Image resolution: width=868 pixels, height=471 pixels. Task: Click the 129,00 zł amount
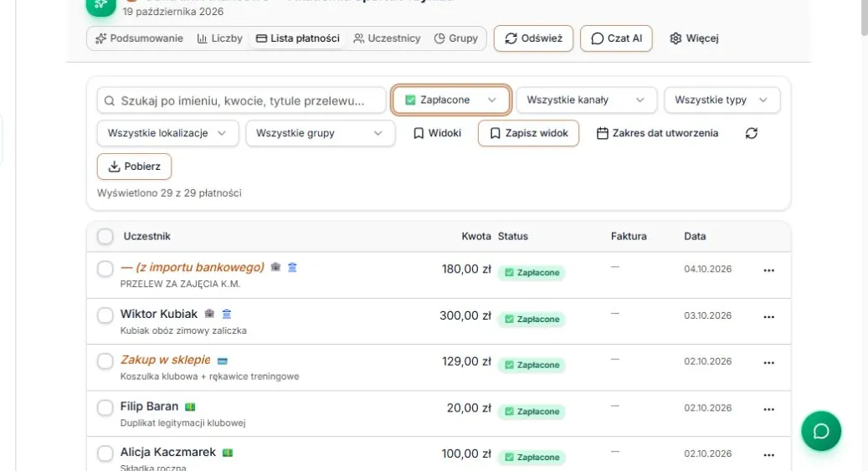click(x=466, y=361)
